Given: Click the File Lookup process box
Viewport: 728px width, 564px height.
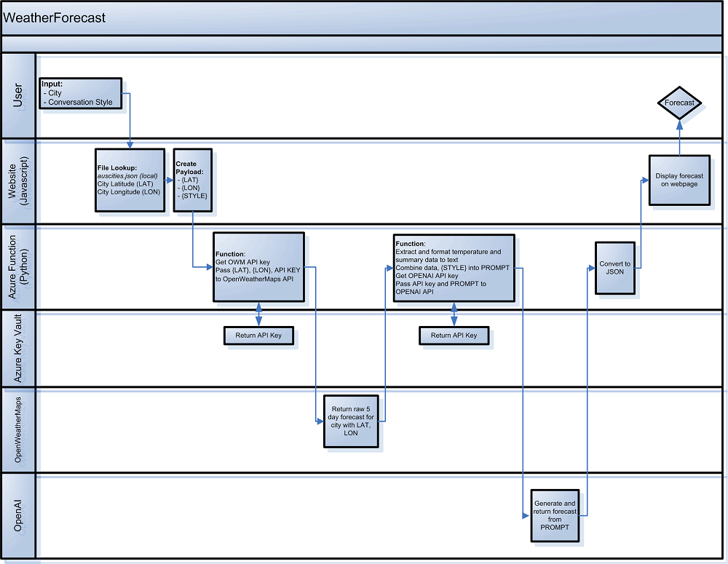Looking at the screenshot, I should pos(130,180).
